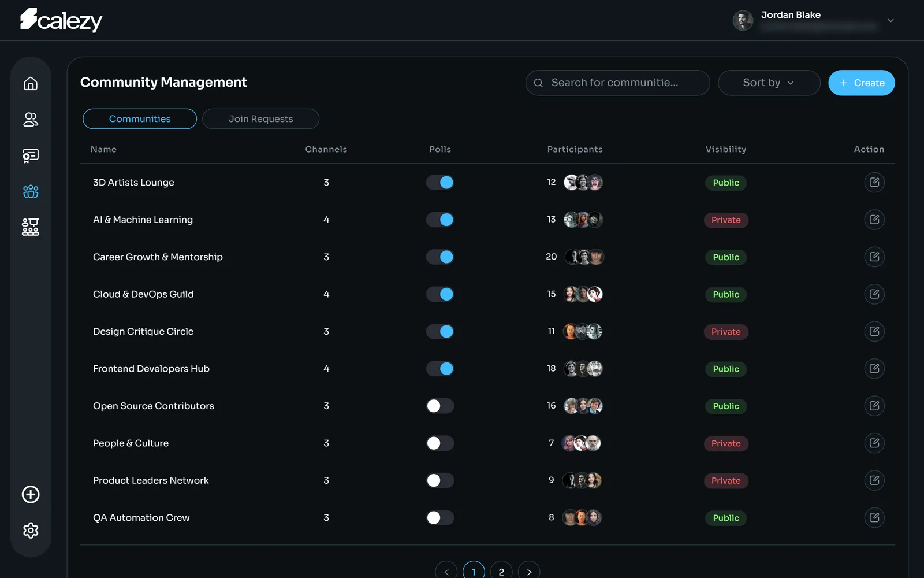Open the Sort by dropdown

(x=769, y=83)
